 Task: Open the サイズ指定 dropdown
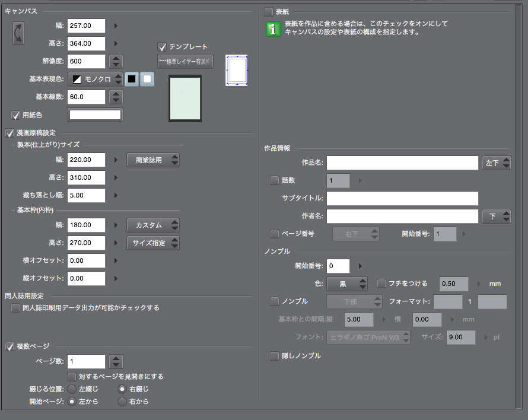click(153, 243)
